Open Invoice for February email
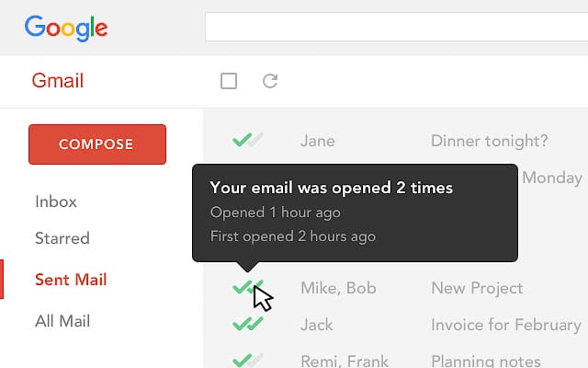Viewport: 588px width, 368px height. pos(505,324)
